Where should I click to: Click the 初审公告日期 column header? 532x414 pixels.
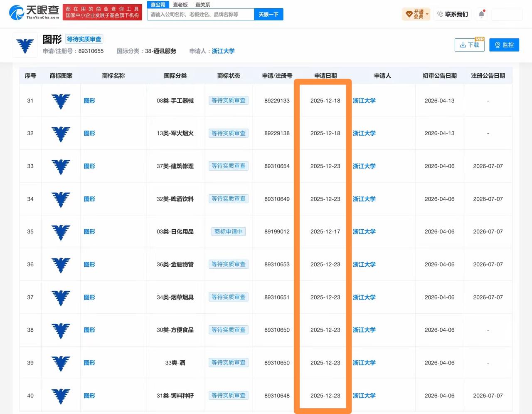pos(439,76)
